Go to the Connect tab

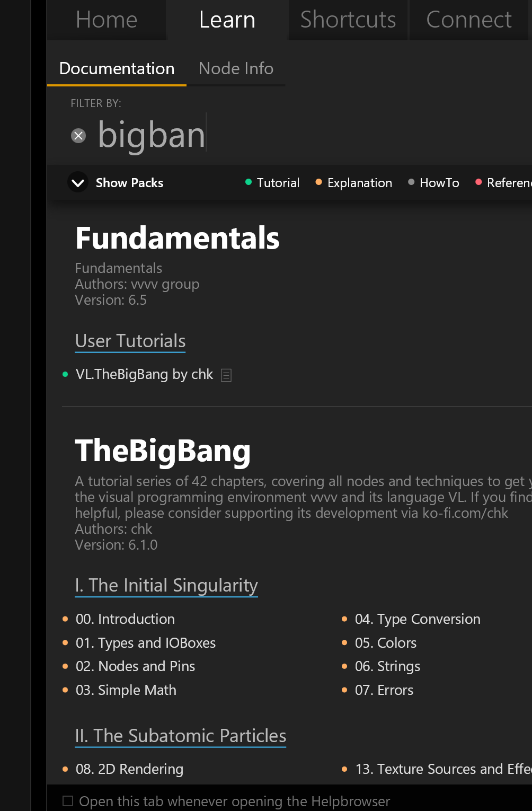coord(469,20)
